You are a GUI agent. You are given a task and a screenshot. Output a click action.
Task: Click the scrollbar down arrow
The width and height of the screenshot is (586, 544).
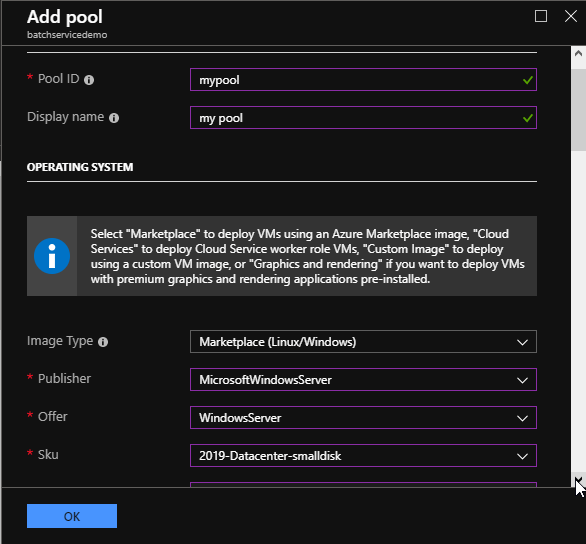(x=578, y=479)
